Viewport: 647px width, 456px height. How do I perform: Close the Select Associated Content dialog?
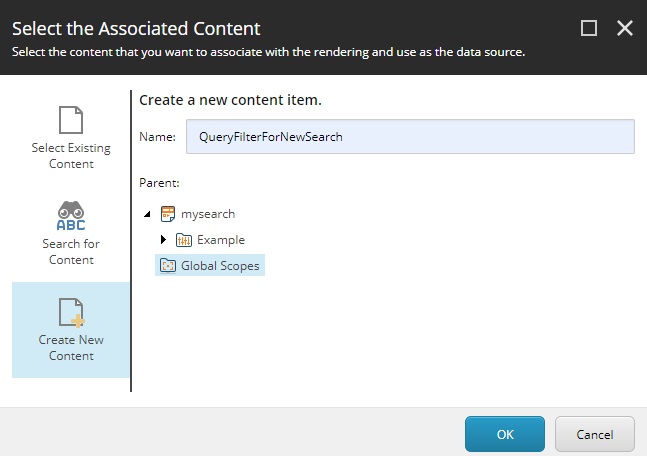[625, 28]
